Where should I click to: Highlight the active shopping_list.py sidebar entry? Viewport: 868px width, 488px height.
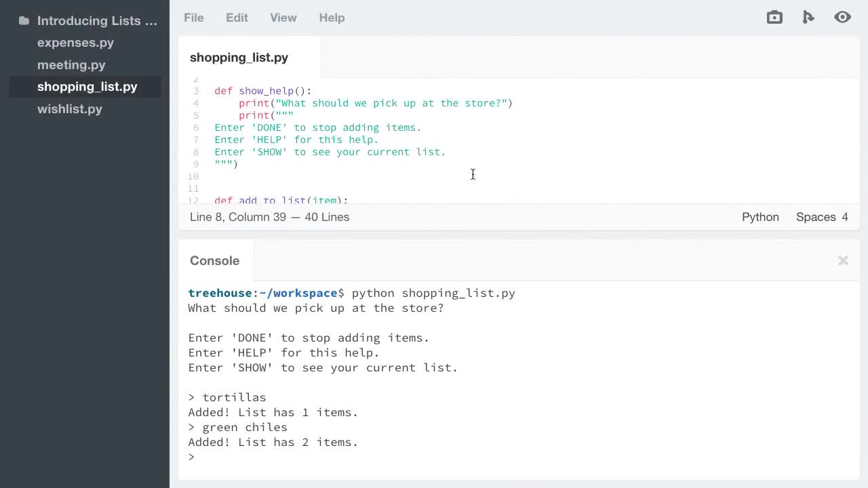click(x=87, y=87)
